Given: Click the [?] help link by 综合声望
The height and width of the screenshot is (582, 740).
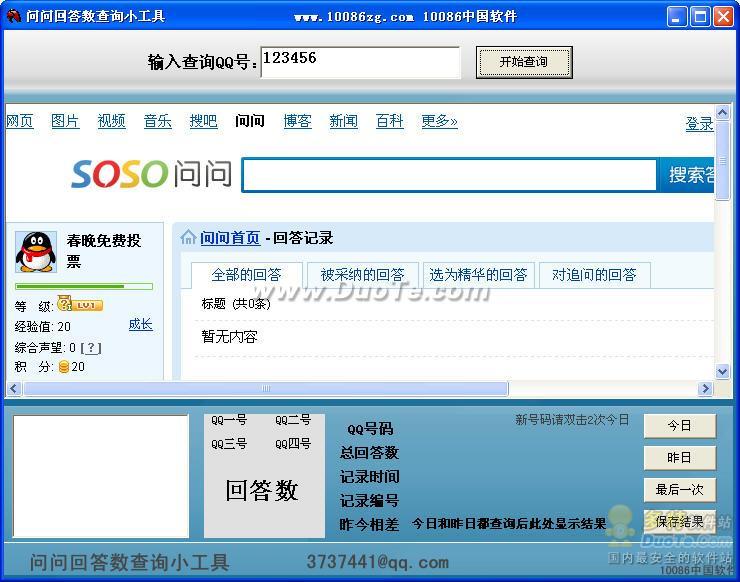Looking at the screenshot, I should (x=91, y=348).
